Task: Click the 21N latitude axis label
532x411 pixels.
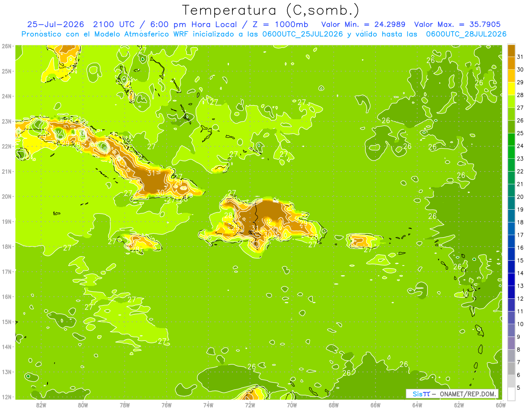Action: 6,171
